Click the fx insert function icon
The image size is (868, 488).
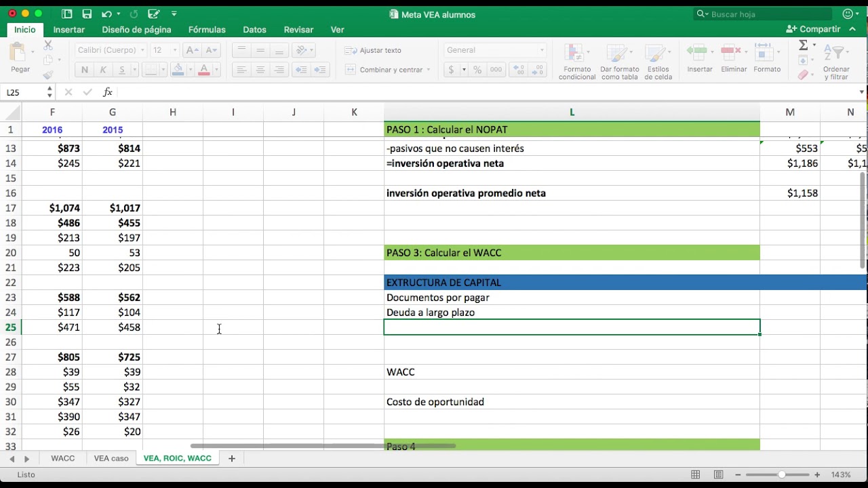(108, 92)
